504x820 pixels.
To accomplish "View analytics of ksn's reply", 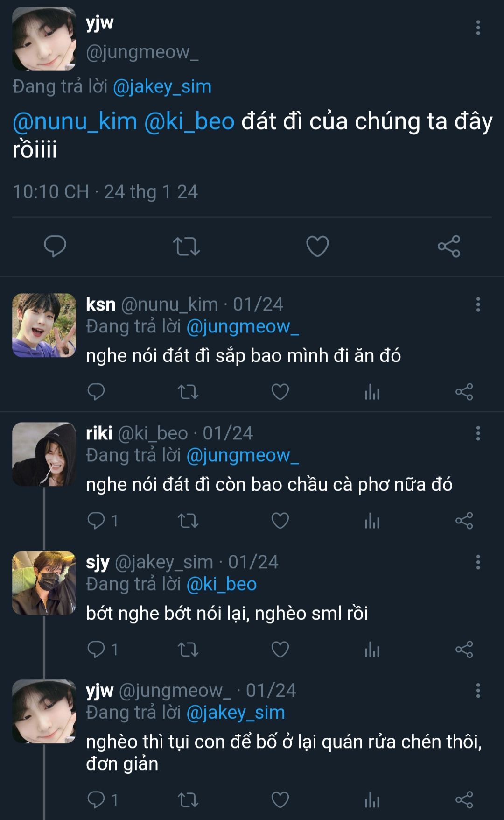I will click(x=372, y=392).
